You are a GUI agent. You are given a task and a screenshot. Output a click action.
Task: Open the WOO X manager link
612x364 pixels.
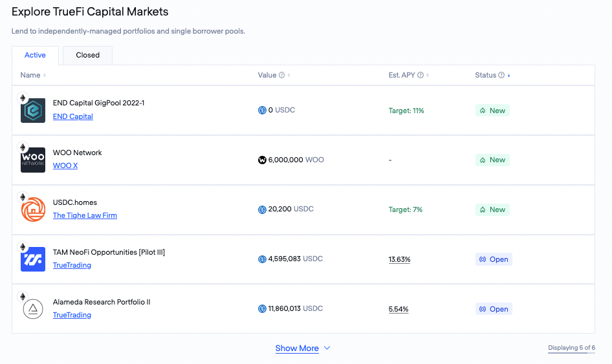click(x=65, y=166)
